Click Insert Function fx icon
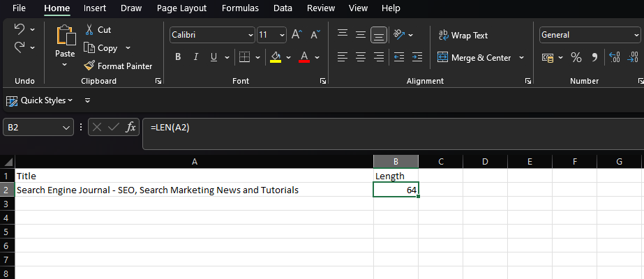Screen dimensions: 644x279 (130, 128)
